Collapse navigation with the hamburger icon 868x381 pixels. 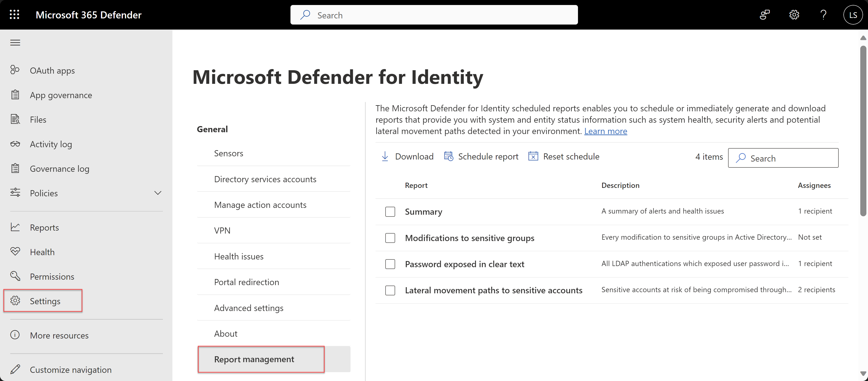[15, 43]
